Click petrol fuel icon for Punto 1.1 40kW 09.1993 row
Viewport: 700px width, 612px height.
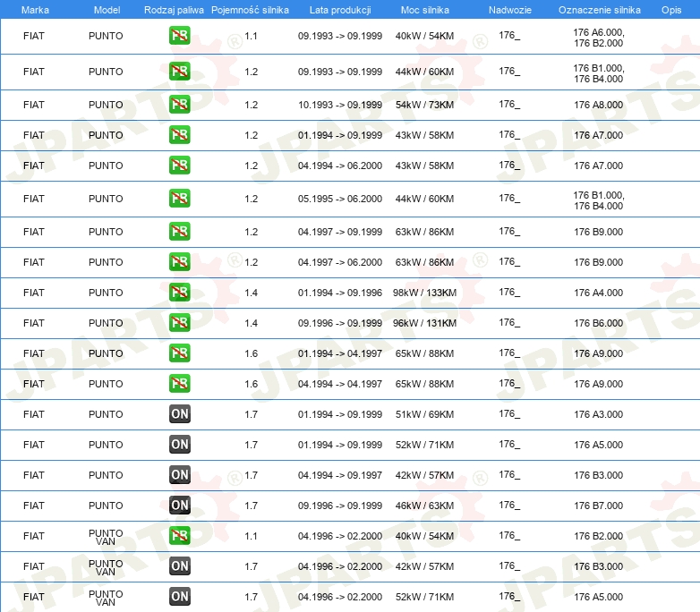click(x=179, y=36)
